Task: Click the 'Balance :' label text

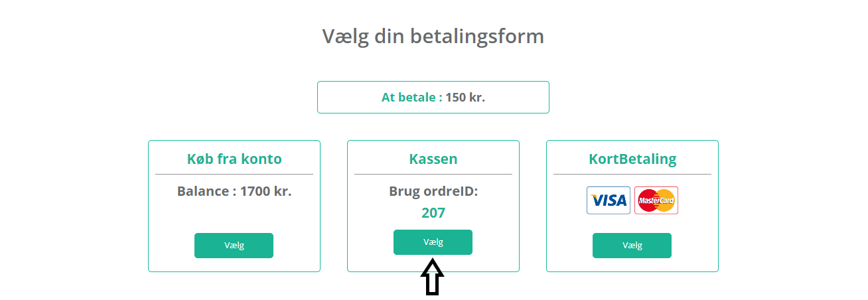Action: pyautogui.click(x=206, y=191)
